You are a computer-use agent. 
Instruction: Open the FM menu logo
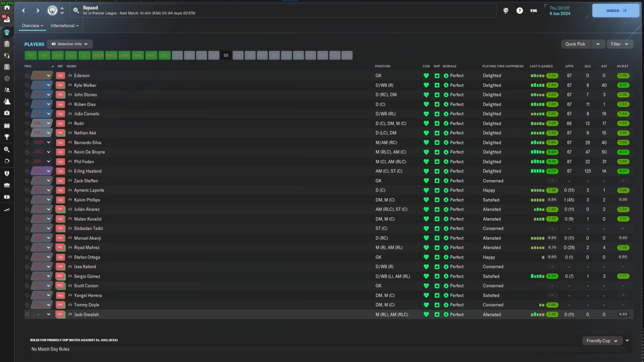(x=533, y=10)
